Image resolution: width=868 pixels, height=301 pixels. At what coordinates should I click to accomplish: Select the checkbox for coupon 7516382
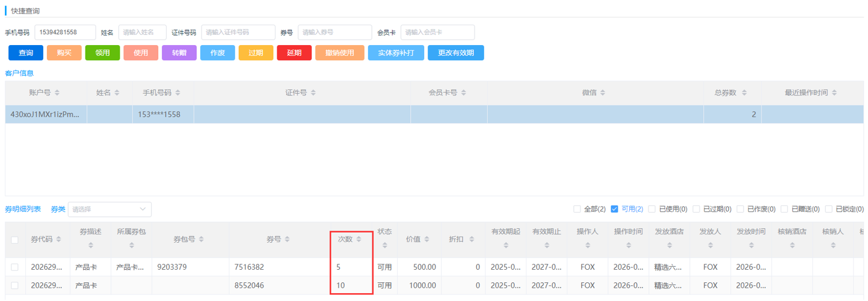14,267
